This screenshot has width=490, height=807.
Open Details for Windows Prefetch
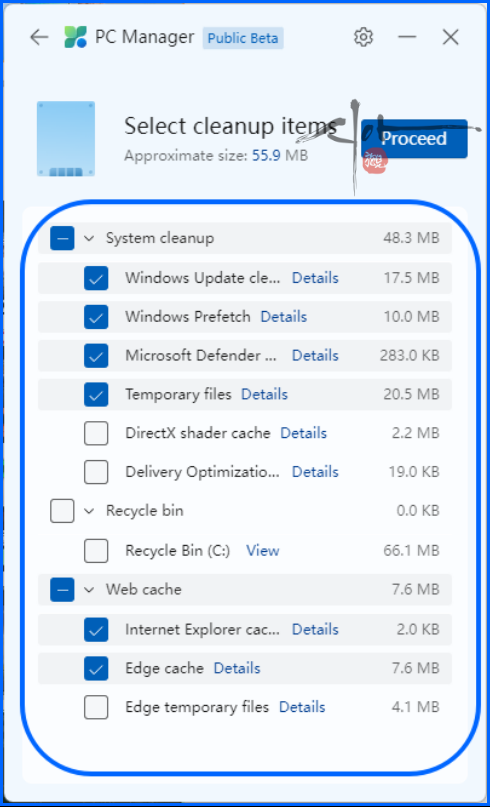[x=284, y=317]
